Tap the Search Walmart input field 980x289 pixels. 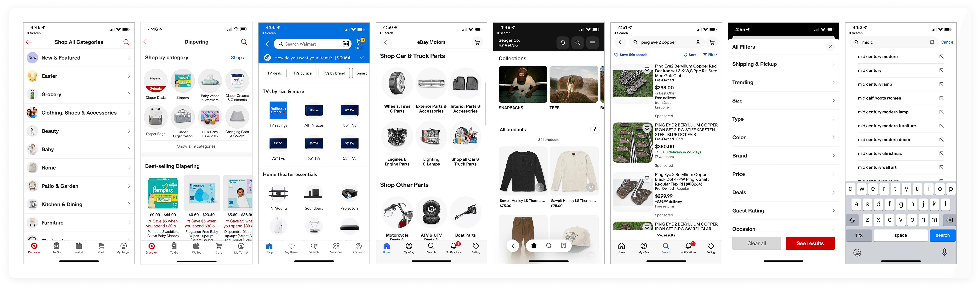[313, 44]
